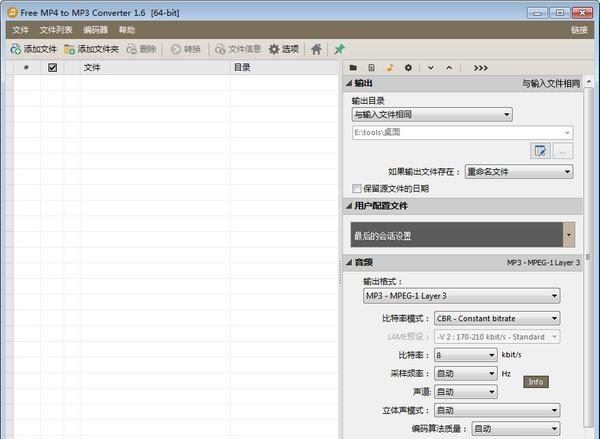This screenshot has height=439, width=600.
Task: Click the folder icon in the settings panel toolbar
Action: (x=353, y=68)
